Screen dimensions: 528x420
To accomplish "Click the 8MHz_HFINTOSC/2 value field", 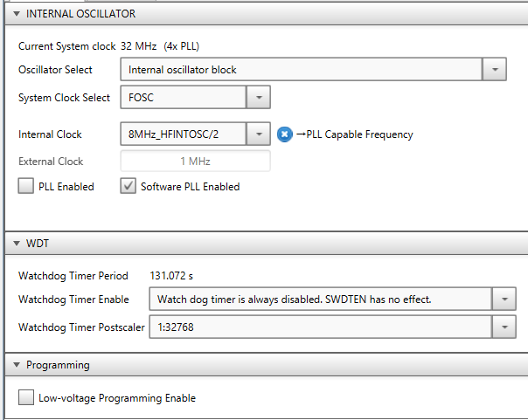I will tap(183, 134).
